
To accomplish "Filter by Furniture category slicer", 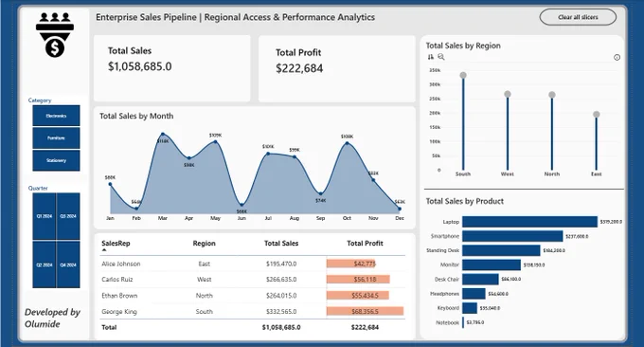I will point(56,138).
